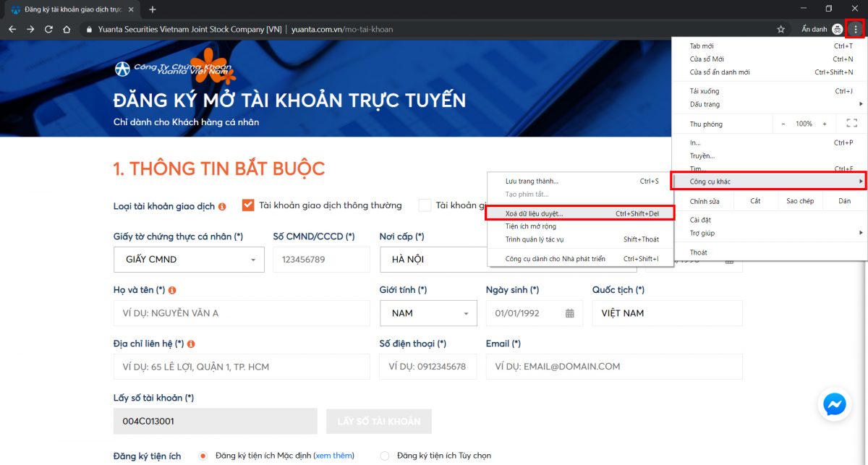
Task: Open Cài đặt from Chrome menu
Action: point(699,220)
